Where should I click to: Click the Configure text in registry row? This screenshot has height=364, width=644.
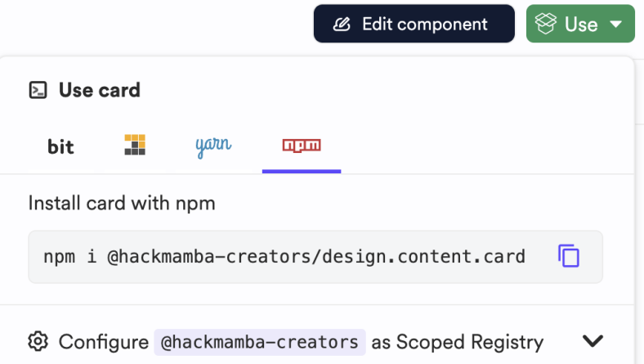coord(103,342)
